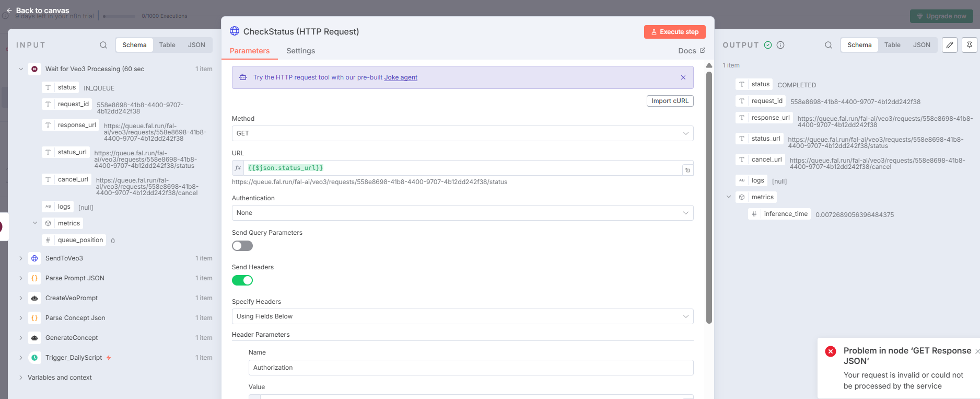Expand the SendToVeo3 node
This screenshot has width=980, height=399.
coord(21,258)
